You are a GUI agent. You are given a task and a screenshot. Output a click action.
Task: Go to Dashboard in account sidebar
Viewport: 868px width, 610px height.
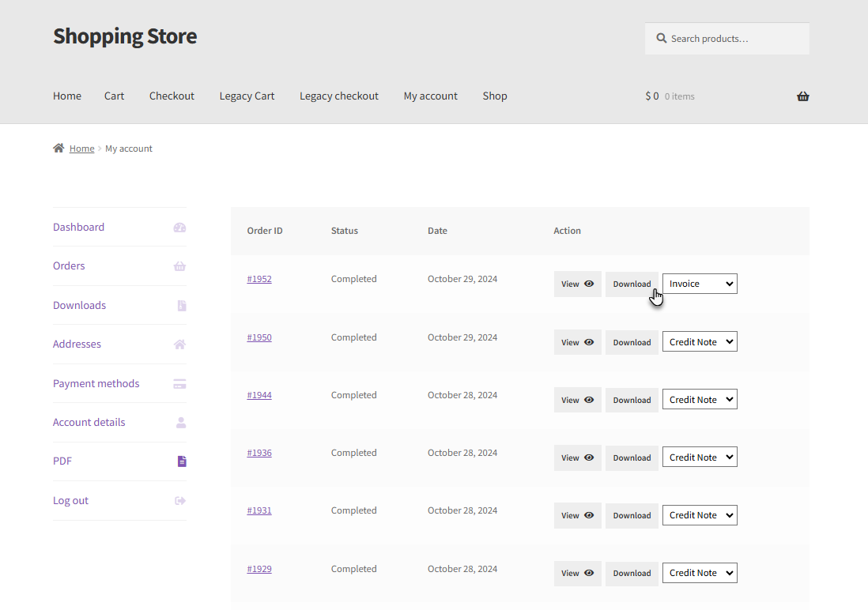[78, 227]
